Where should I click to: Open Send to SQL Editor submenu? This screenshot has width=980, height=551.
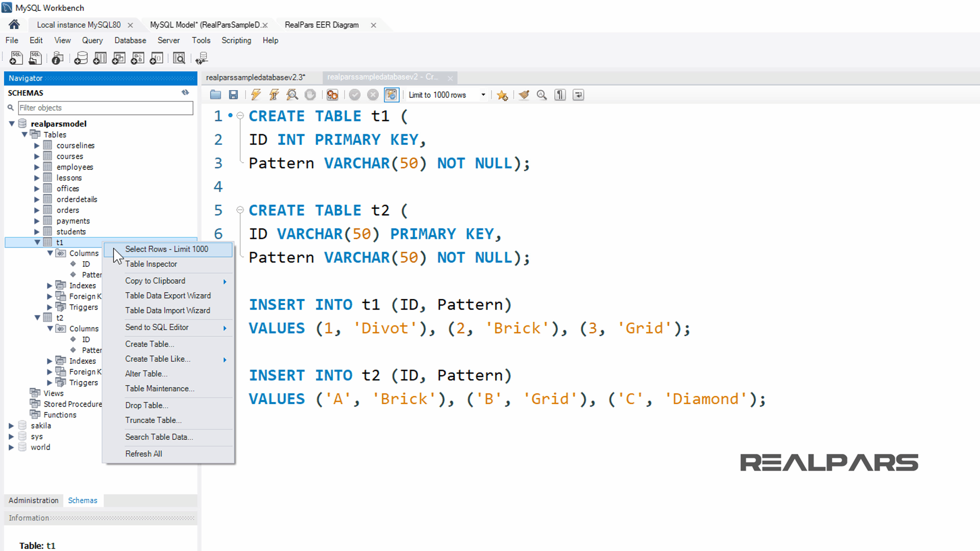pos(168,327)
